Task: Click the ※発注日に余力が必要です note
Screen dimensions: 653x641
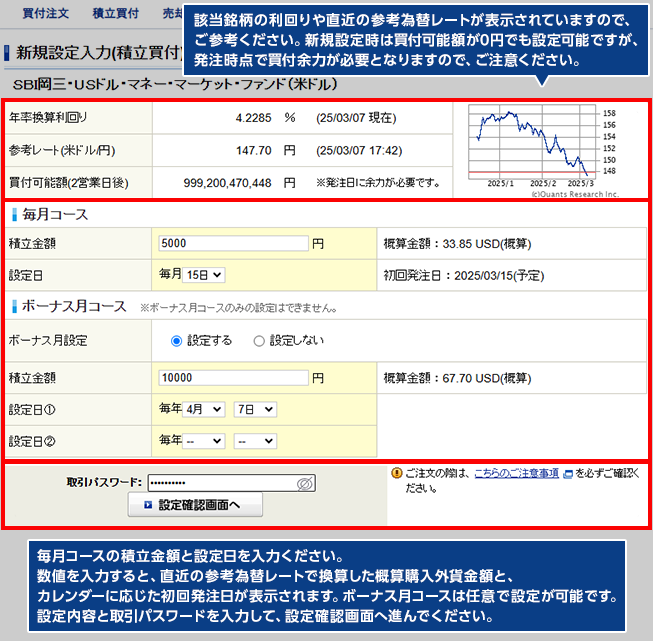Action: pyautogui.click(x=378, y=183)
